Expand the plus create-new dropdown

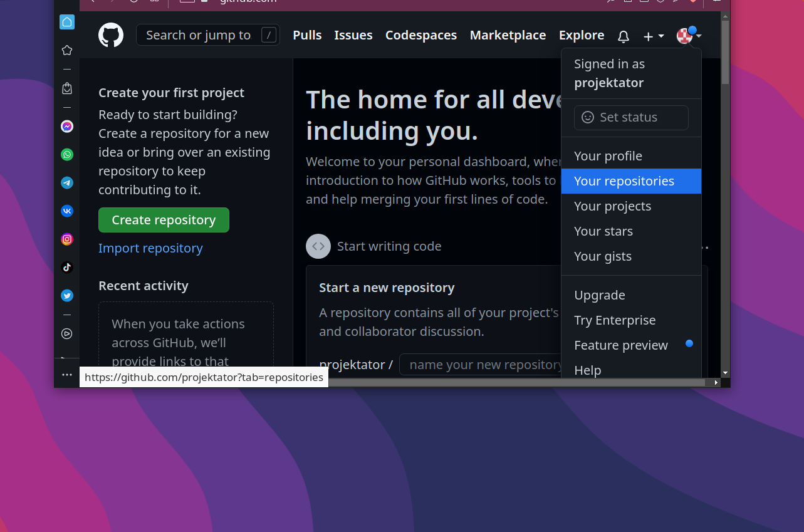pyautogui.click(x=654, y=36)
